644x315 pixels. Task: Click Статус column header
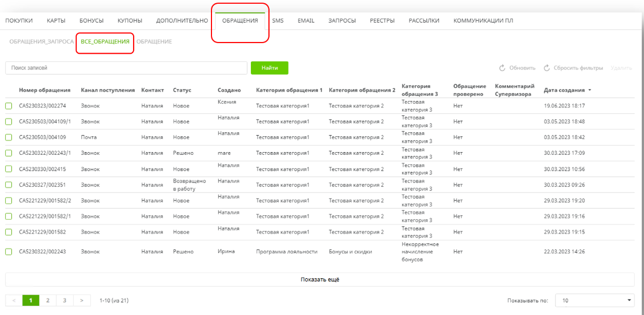(182, 90)
